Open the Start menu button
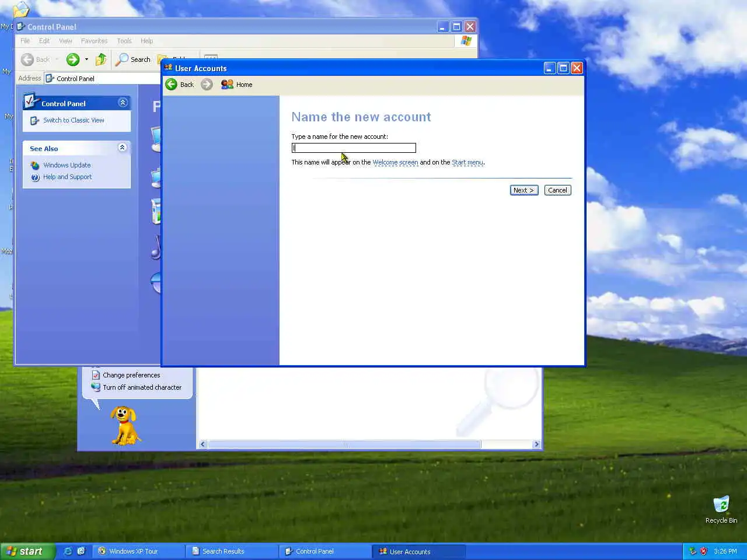 point(28,551)
